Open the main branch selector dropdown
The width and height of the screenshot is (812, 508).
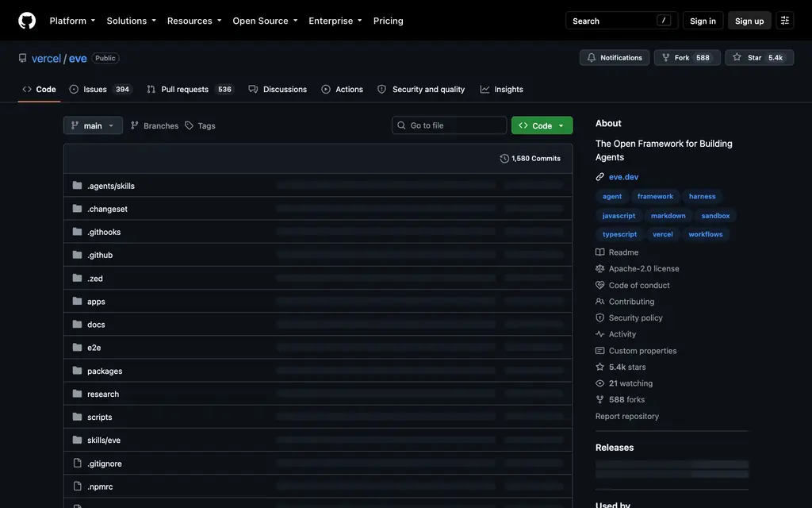[93, 125]
